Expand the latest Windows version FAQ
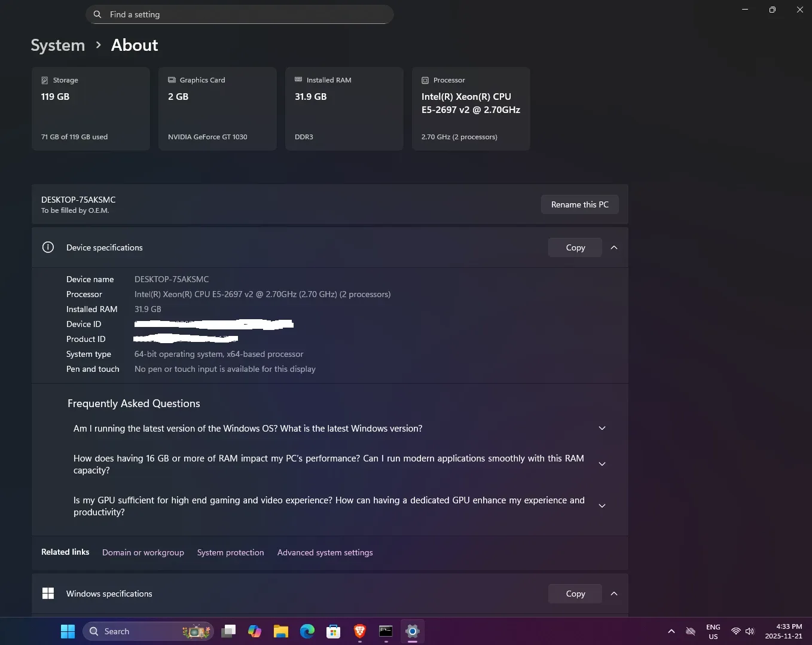 pyautogui.click(x=602, y=429)
